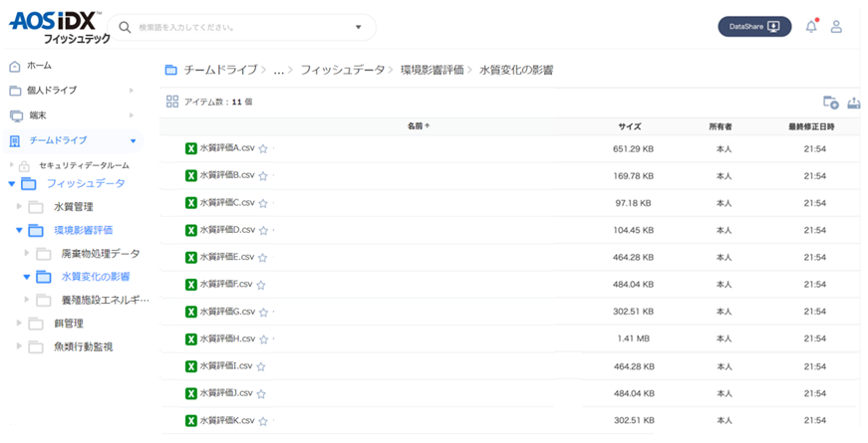
Task: Open the notifications bell
Action: point(811,26)
